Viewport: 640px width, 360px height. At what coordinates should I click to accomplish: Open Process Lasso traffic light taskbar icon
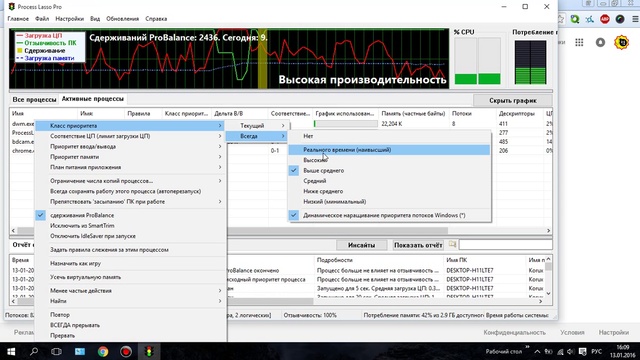pyautogui.click(x=149, y=351)
